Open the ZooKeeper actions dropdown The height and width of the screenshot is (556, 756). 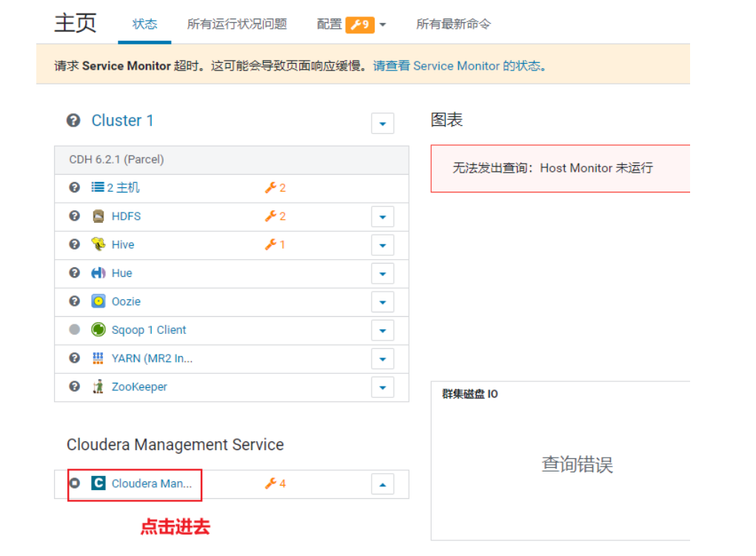click(382, 388)
